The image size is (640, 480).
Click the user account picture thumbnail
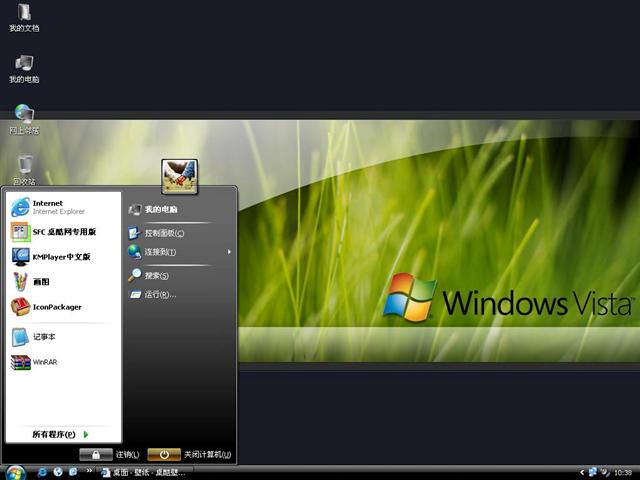[x=180, y=176]
